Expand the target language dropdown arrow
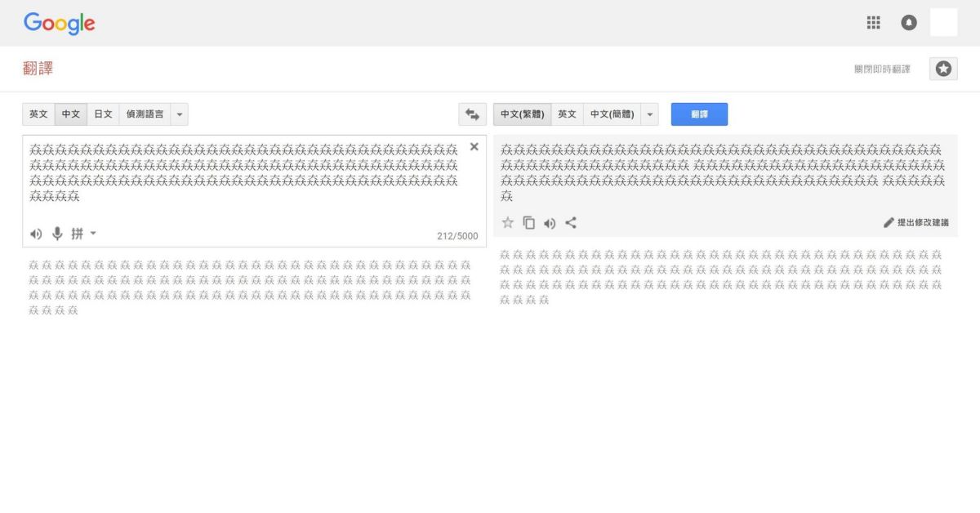The width and height of the screenshot is (980, 513). point(649,114)
